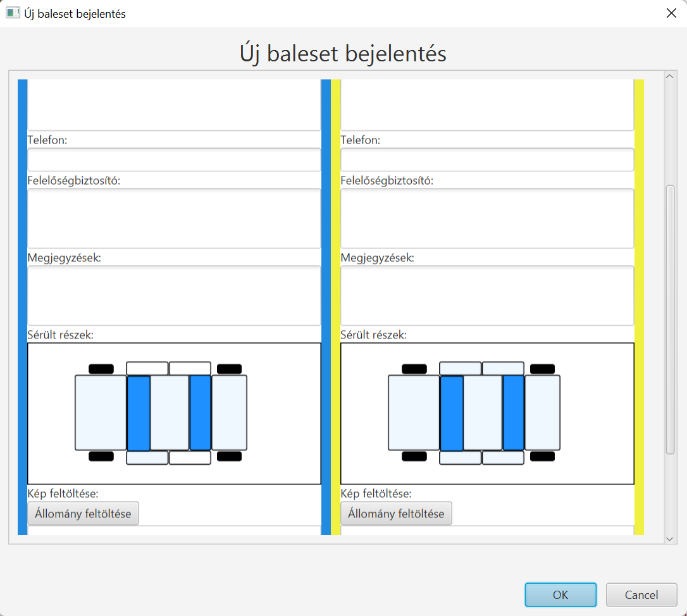The height and width of the screenshot is (616, 687).
Task: Mark leftmost body section of yellow form's car
Action: coord(414,413)
